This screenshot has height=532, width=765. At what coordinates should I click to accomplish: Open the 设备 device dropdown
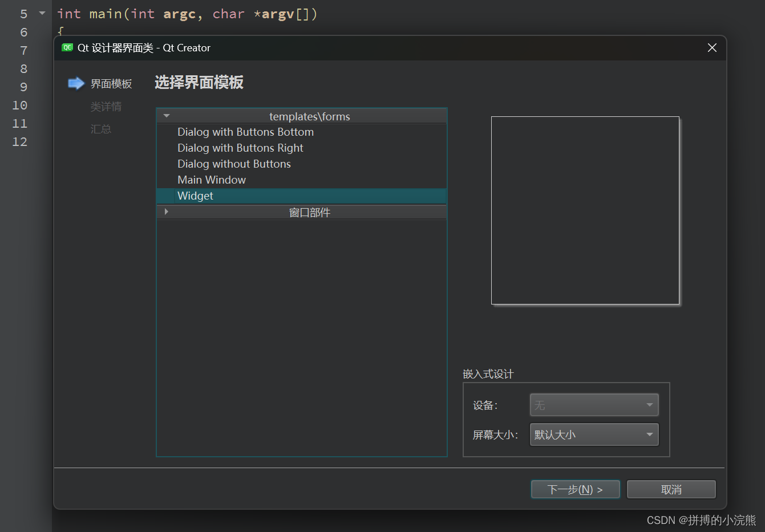click(594, 405)
